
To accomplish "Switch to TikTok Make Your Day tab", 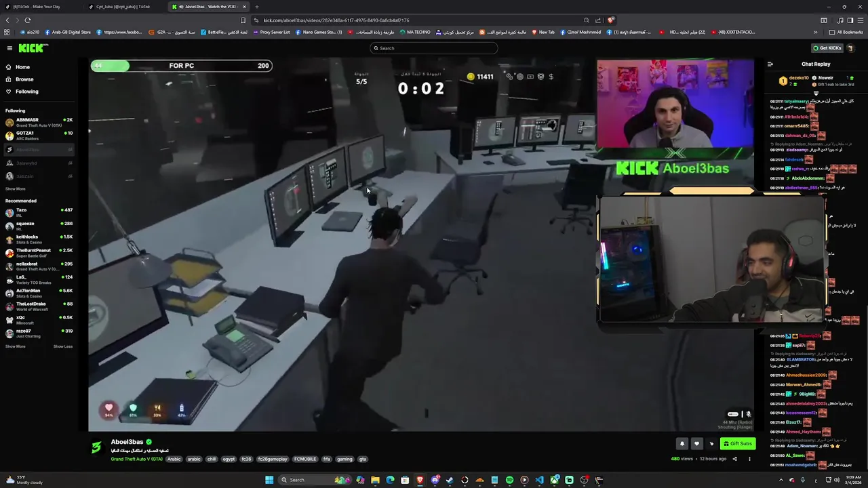I will tap(41, 7).
